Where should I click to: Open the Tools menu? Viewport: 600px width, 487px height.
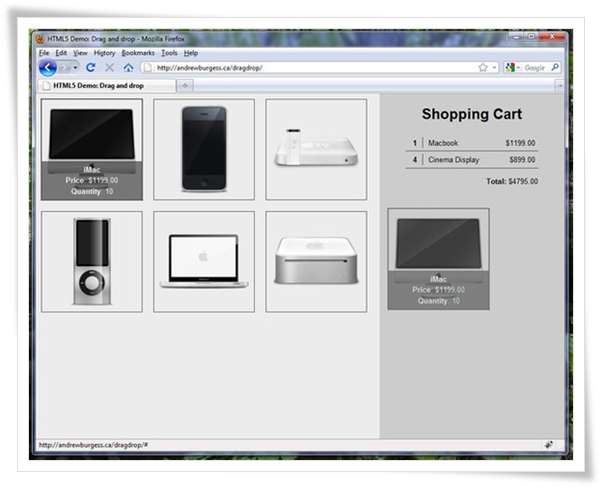(169, 53)
